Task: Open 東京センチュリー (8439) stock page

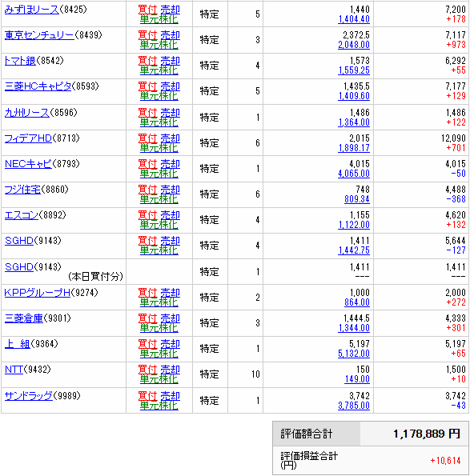Action: point(39,35)
